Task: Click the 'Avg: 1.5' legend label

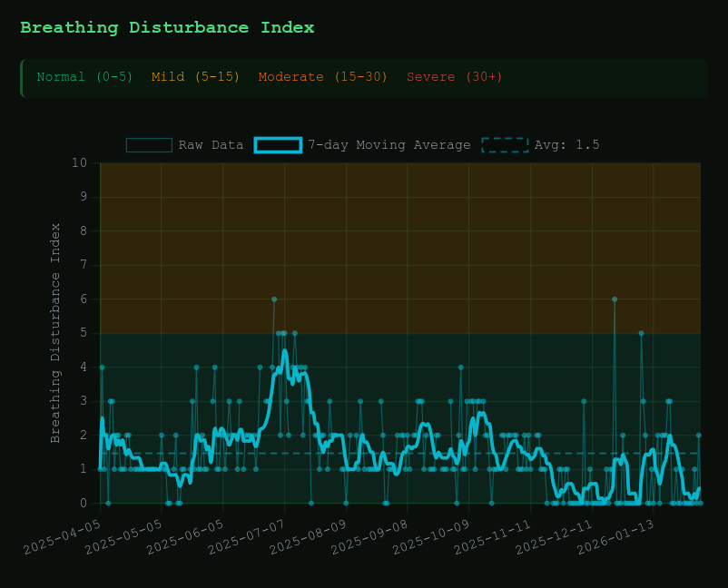Action: tap(566, 145)
